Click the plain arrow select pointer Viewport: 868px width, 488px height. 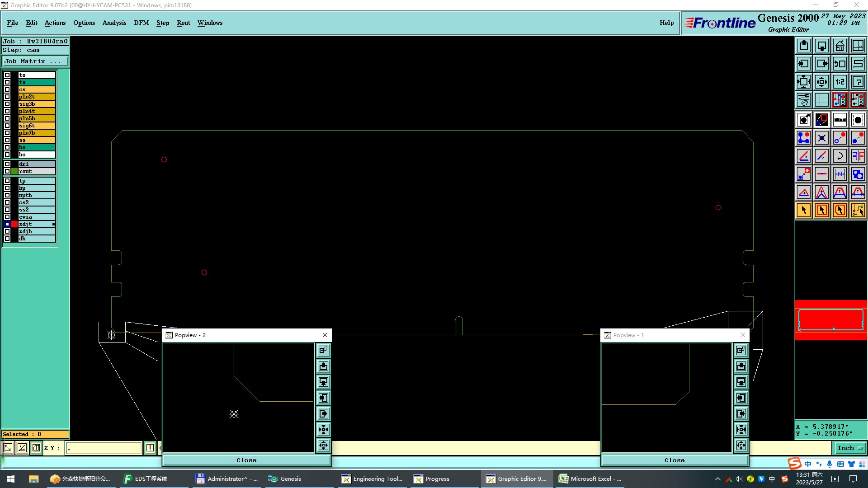point(804,210)
